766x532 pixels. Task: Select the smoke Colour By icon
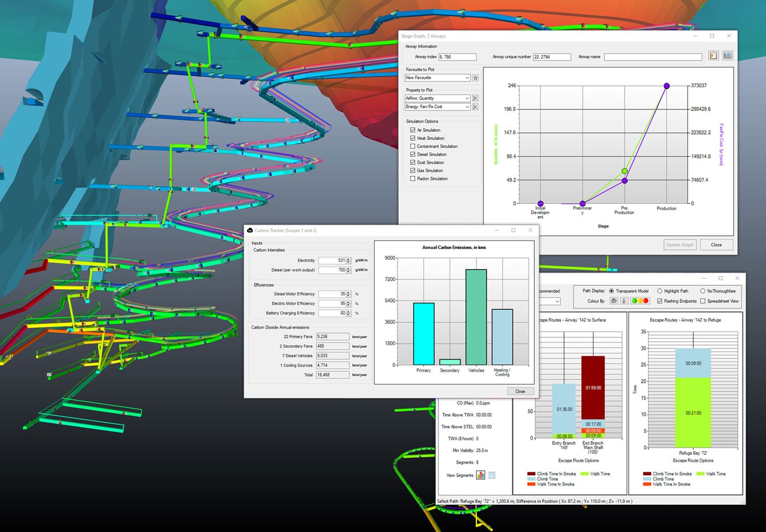(x=613, y=301)
